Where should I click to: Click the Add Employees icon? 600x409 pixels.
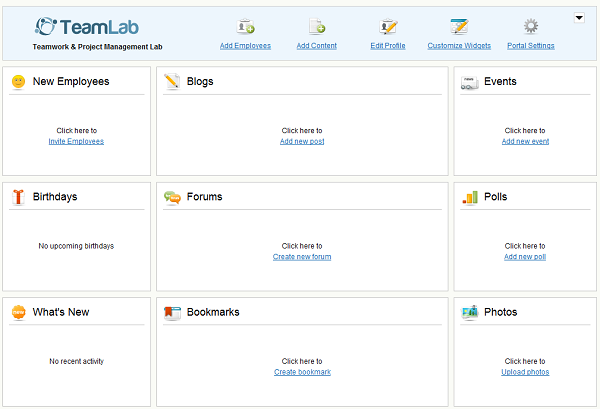click(x=245, y=27)
